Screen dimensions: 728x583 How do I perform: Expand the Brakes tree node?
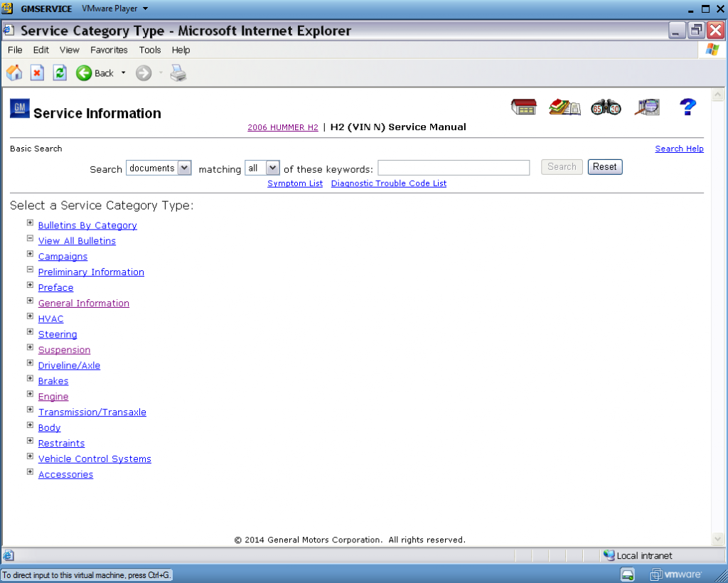30,378
